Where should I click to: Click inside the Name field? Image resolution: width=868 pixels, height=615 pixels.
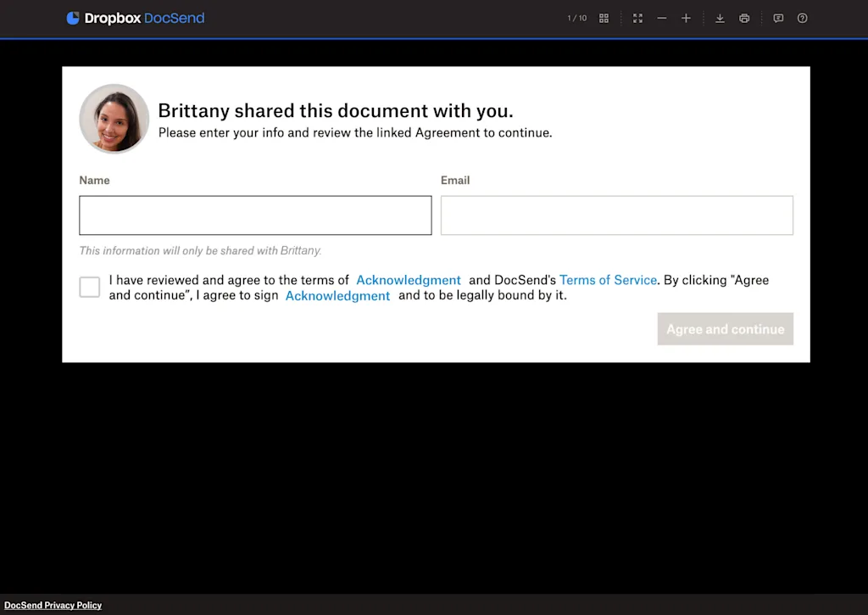254,215
